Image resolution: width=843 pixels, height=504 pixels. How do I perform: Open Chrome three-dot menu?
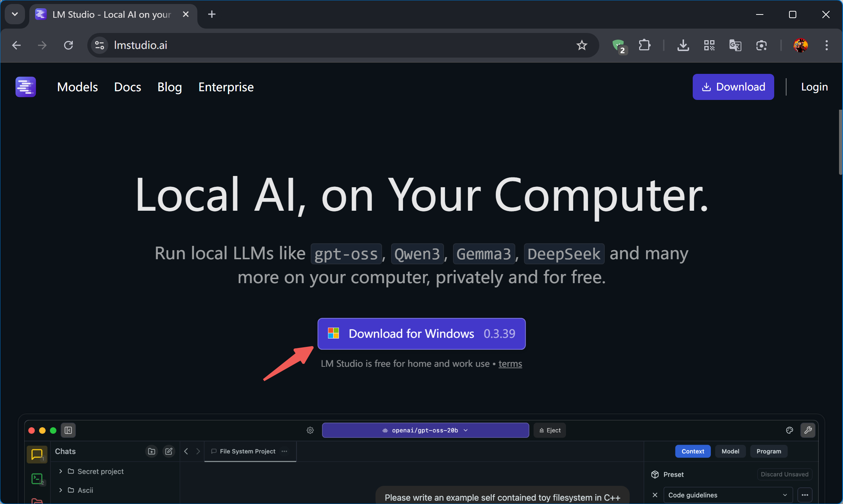[x=826, y=45]
